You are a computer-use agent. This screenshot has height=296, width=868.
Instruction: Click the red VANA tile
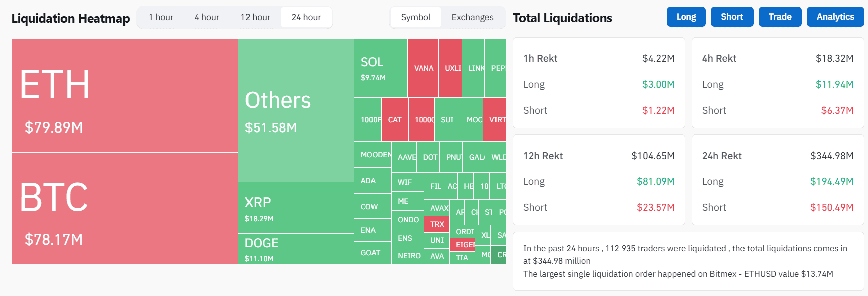point(423,68)
